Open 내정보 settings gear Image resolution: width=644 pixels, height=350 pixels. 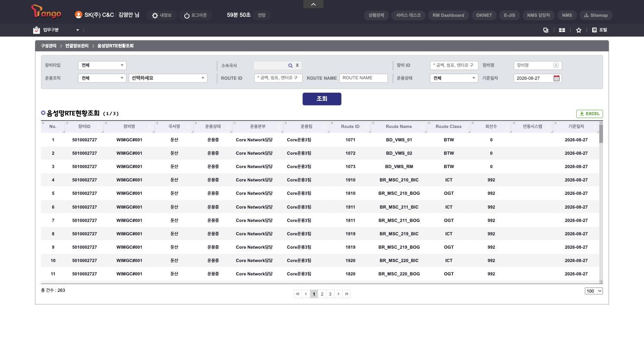pos(155,16)
